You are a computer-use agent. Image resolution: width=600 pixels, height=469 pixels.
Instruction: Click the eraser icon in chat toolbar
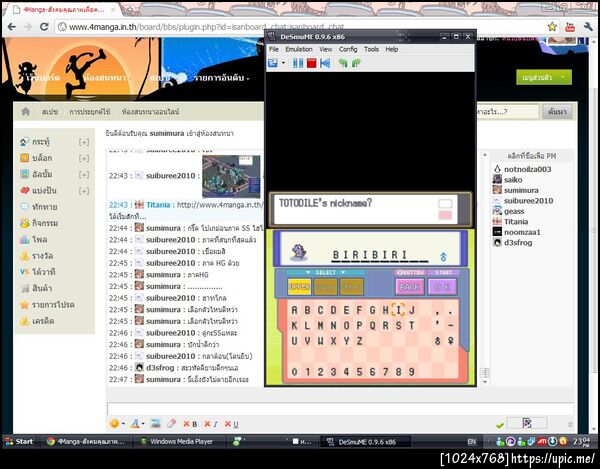click(x=171, y=423)
